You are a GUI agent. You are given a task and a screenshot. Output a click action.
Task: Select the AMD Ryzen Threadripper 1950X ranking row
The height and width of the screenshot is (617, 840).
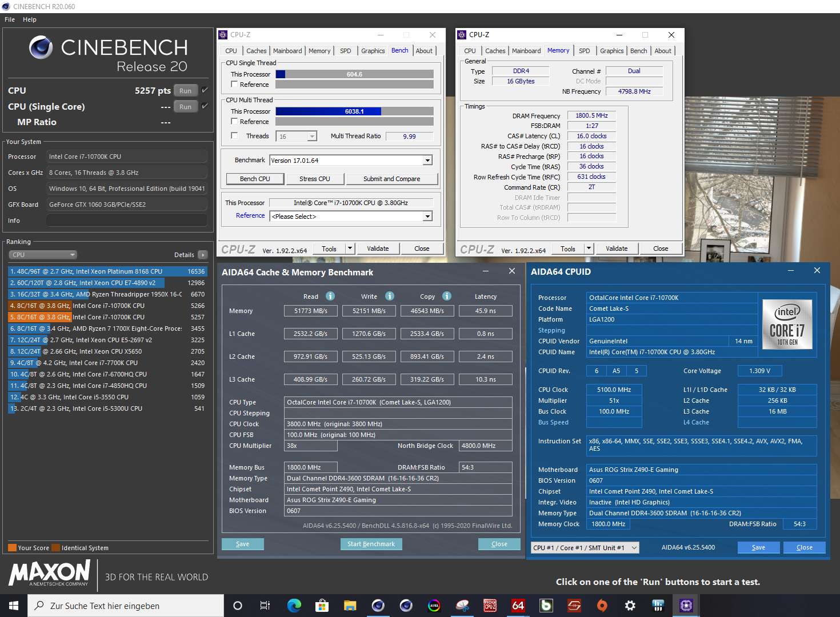coord(107,294)
